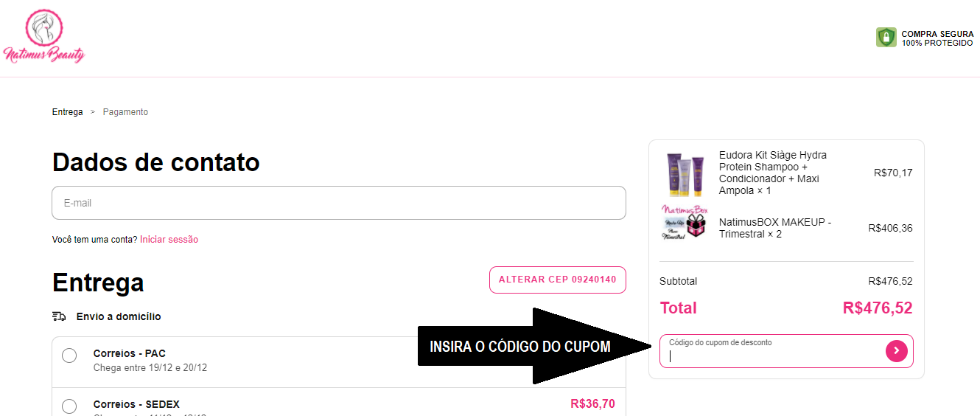Click the ALTERAR CEP 09240140 button
This screenshot has width=980, height=416.
[557, 280]
